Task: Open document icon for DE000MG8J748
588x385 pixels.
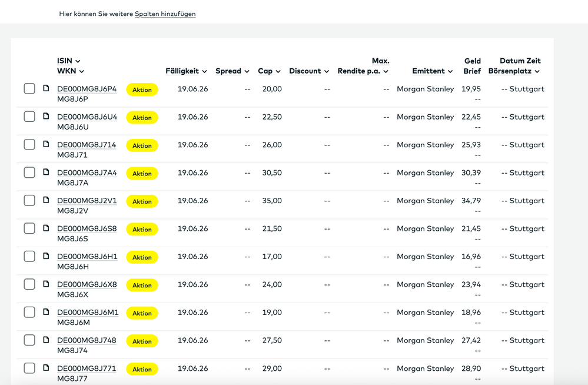Action: pos(46,340)
